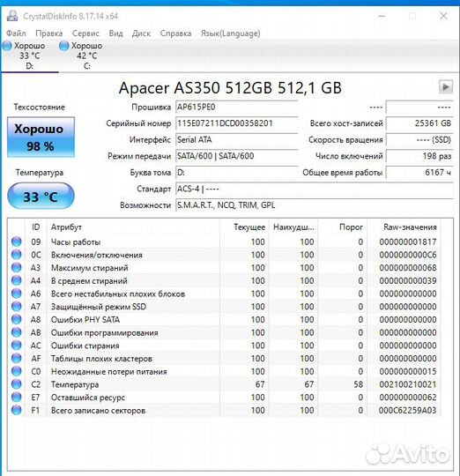Viewport: 460px width, 476px height.
Task: Click total host writes value 25361 GB
Action: tap(419, 123)
